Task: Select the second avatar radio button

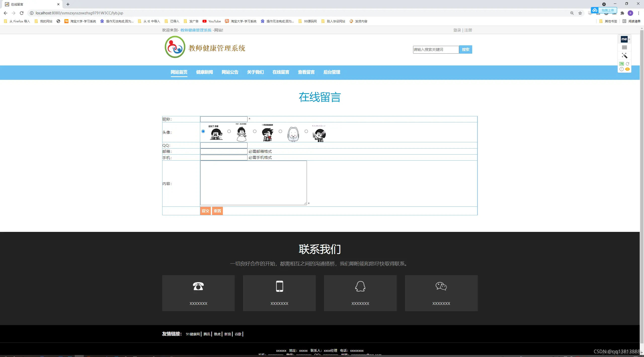Action: click(x=229, y=131)
